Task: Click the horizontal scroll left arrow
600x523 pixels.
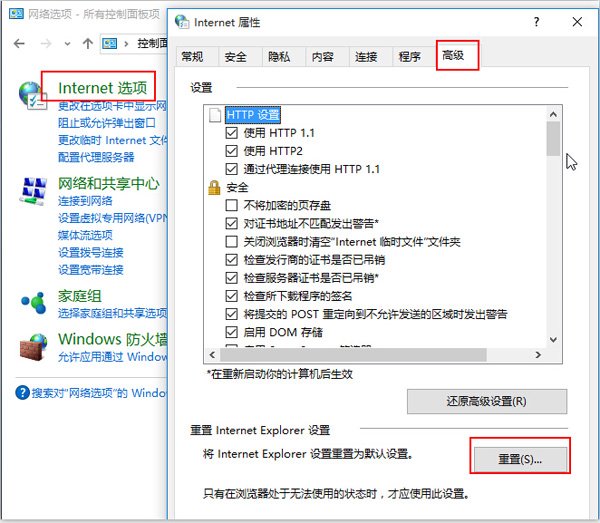Action: pos(212,355)
